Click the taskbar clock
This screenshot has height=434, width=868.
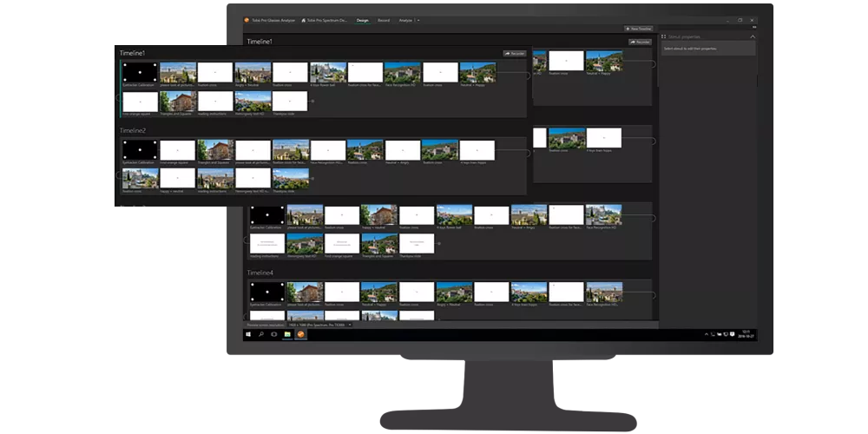(746, 334)
